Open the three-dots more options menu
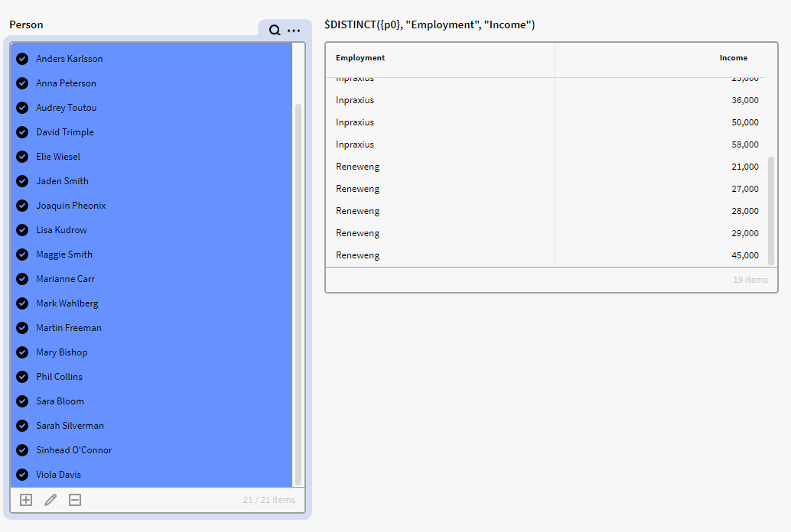Screen dimensions: 791x532 coord(294,31)
